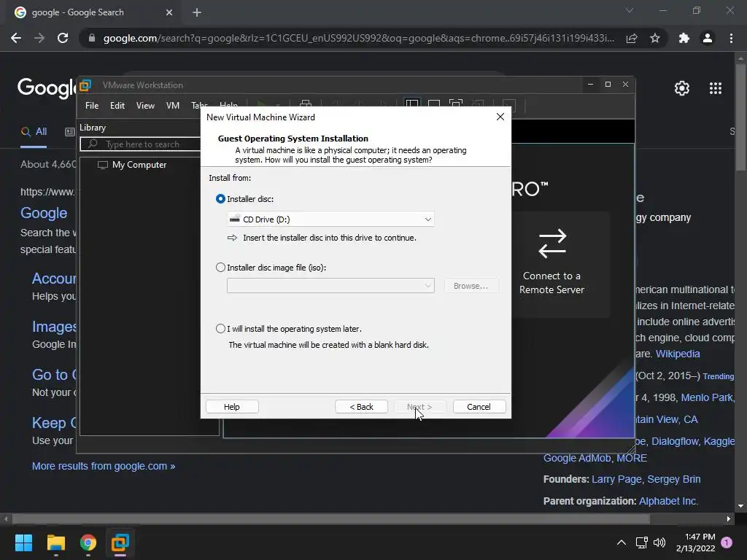Click the scroll-down arrow of page
Viewport: 747px width, 560px height.
tap(740, 506)
